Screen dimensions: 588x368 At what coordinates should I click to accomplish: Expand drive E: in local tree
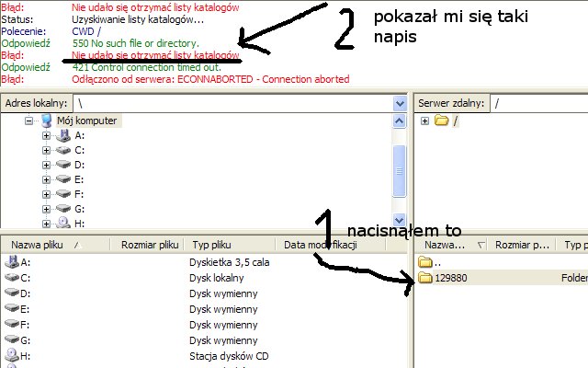(46, 179)
